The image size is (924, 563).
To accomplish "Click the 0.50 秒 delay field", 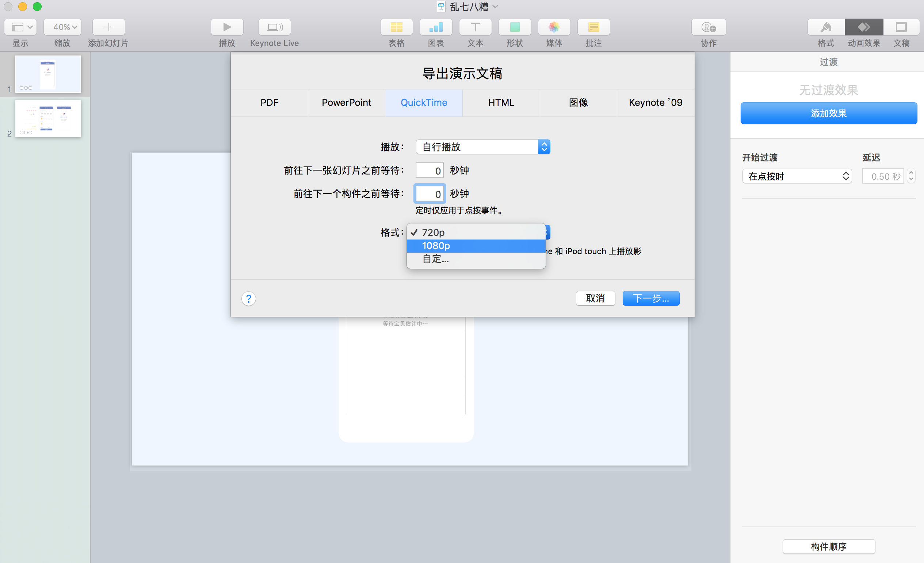I will coord(883,177).
